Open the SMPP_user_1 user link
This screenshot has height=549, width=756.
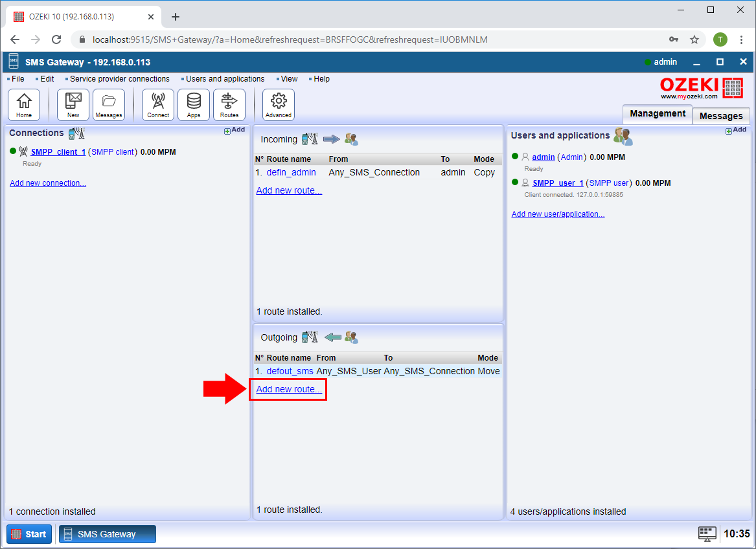point(558,183)
